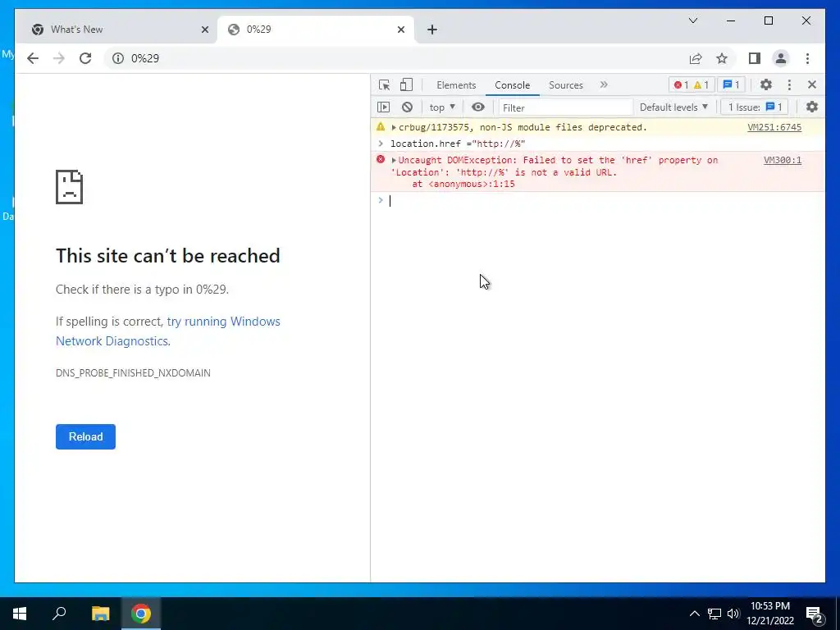Open the Default levels dropdown
The image size is (840, 630).
[x=673, y=107]
